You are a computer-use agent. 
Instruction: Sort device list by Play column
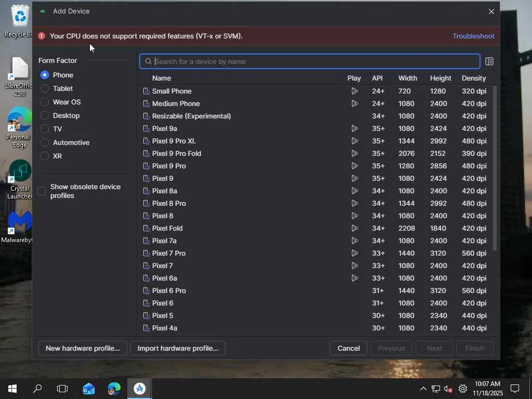click(x=354, y=78)
